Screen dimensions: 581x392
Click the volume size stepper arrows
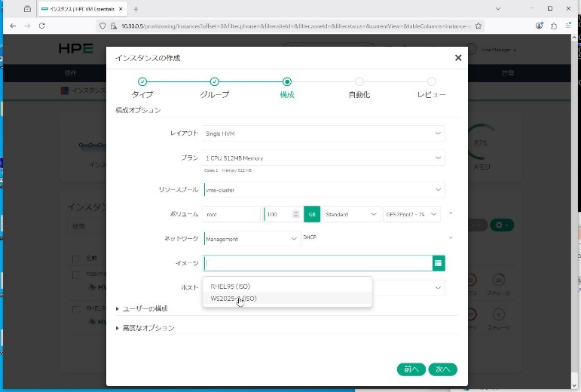click(x=295, y=215)
